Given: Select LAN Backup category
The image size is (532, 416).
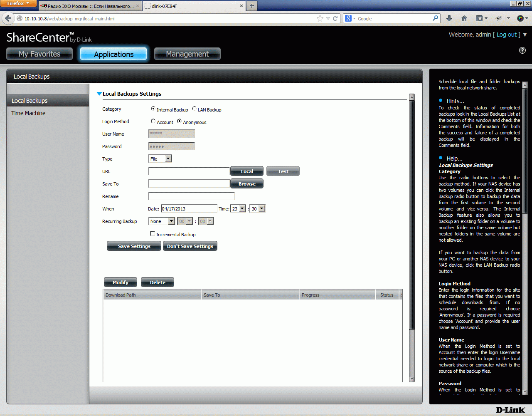Looking at the screenshot, I should point(194,109).
